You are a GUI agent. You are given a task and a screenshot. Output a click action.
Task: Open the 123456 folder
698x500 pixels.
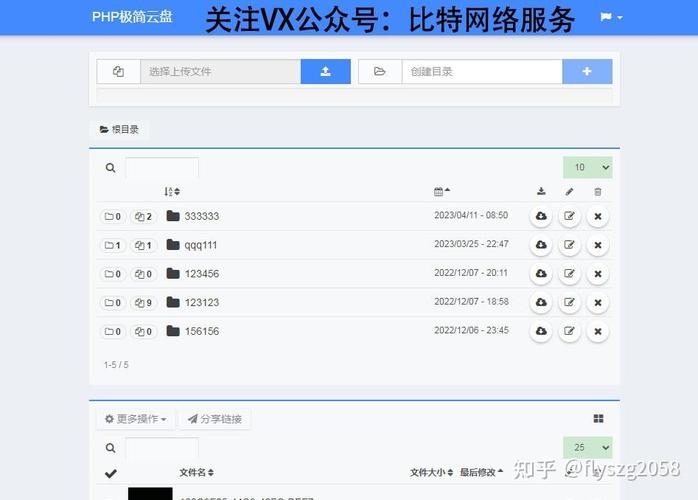tap(193, 273)
